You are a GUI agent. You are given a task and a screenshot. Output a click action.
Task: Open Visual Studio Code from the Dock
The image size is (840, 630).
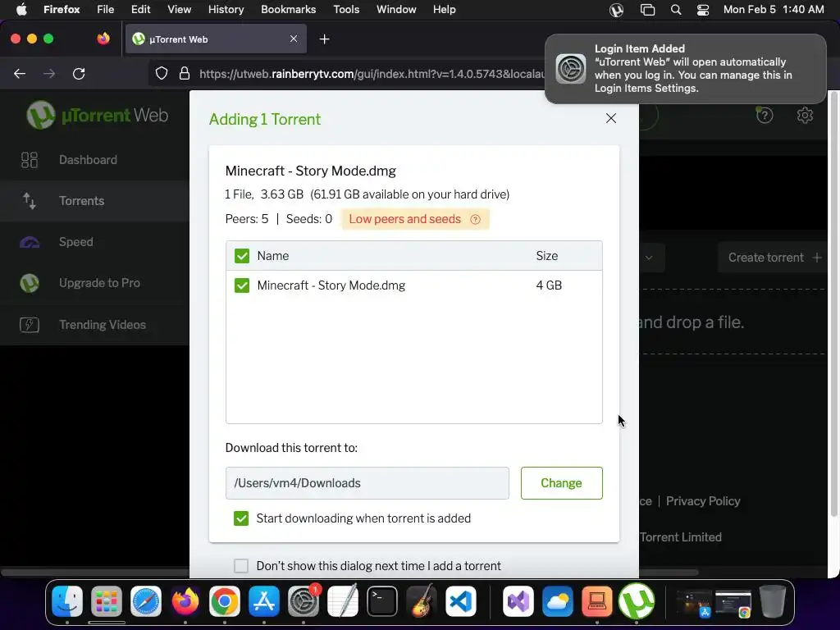(x=461, y=601)
